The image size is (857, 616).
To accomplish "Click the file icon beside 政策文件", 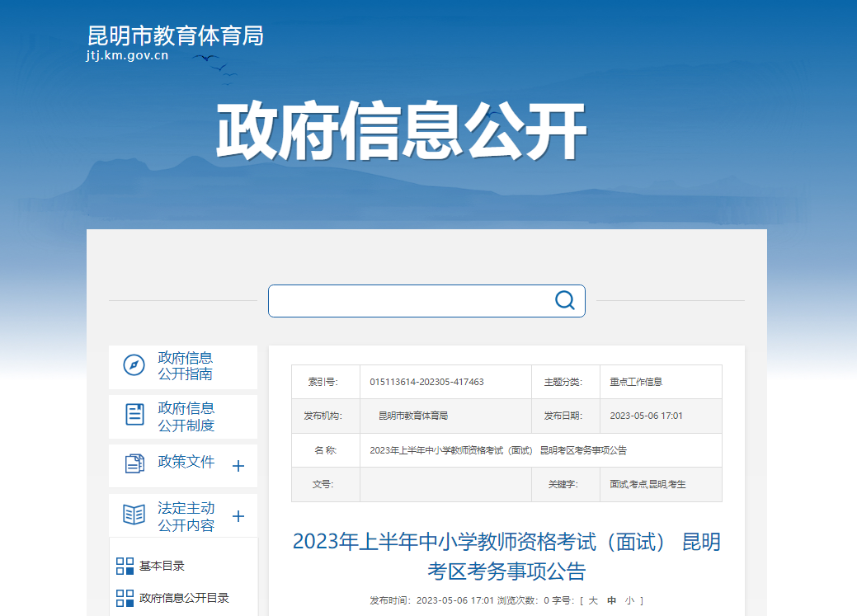I will pos(134,463).
